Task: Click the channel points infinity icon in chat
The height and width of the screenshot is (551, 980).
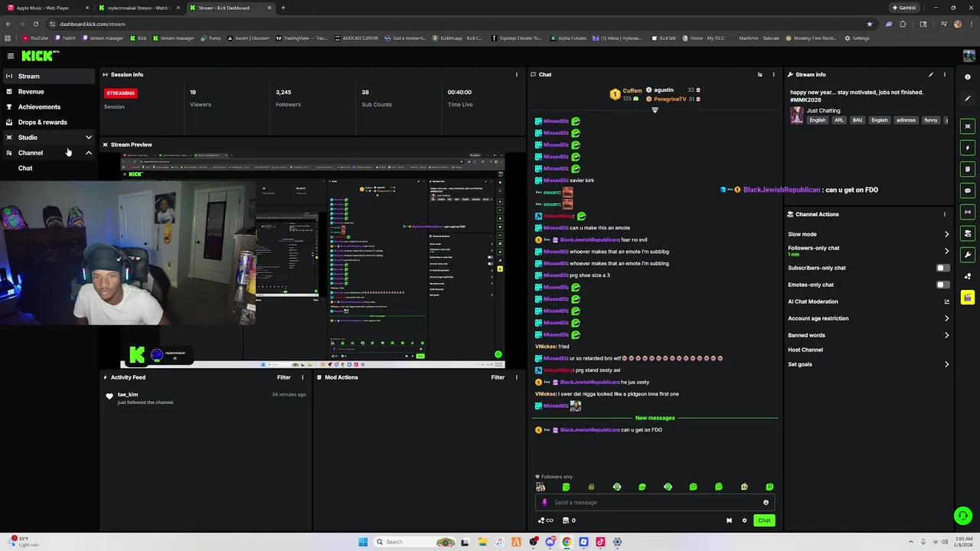Action: (x=545, y=520)
